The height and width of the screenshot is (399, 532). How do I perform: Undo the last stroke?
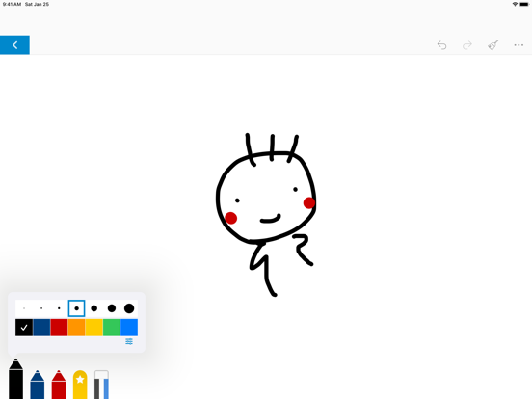pyautogui.click(x=441, y=45)
